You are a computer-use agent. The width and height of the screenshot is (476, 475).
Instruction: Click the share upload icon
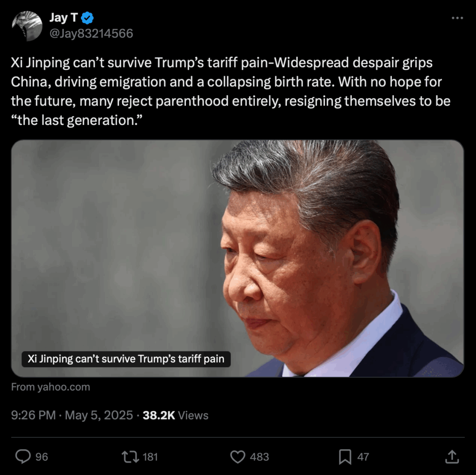coord(452,456)
